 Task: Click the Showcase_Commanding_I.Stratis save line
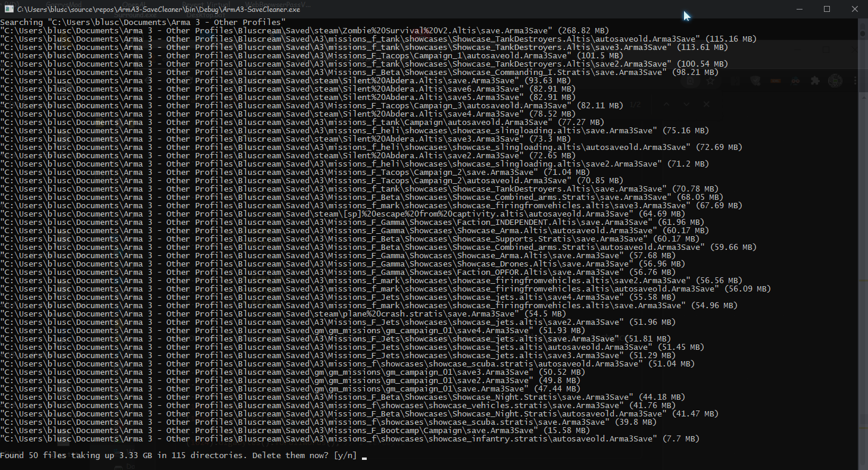[x=359, y=72]
